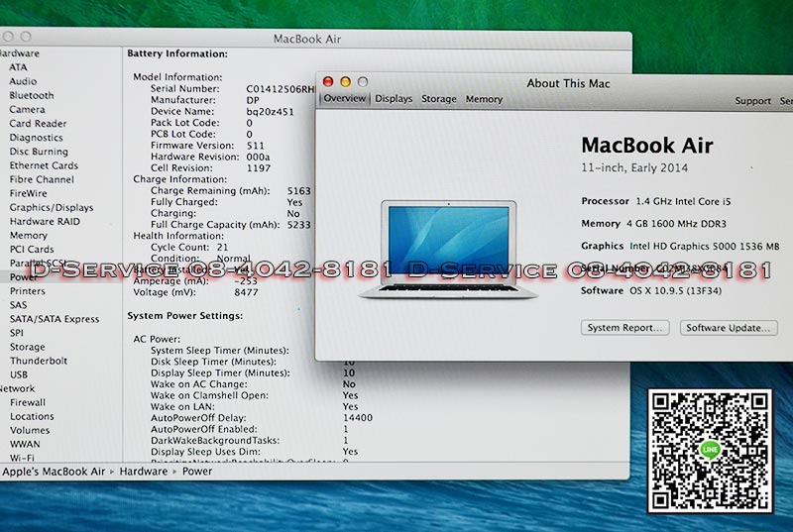793x532 pixels.
Task: Select Audio in hardware sidebar
Action: tap(23, 81)
